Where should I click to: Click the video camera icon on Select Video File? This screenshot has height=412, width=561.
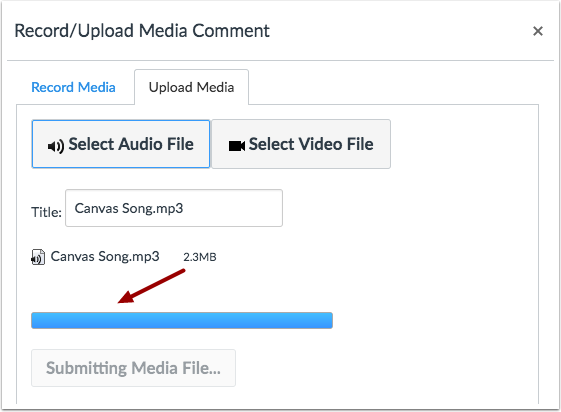point(237,146)
